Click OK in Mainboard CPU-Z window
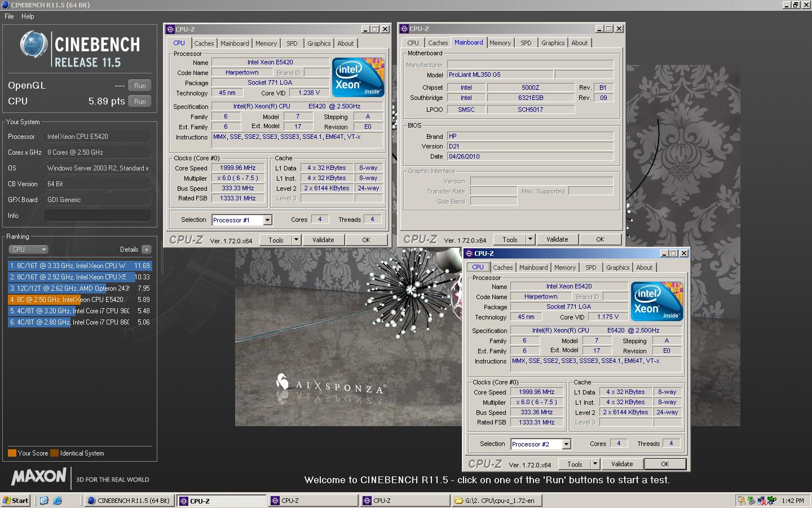The height and width of the screenshot is (508, 812). pyautogui.click(x=600, y=239)
